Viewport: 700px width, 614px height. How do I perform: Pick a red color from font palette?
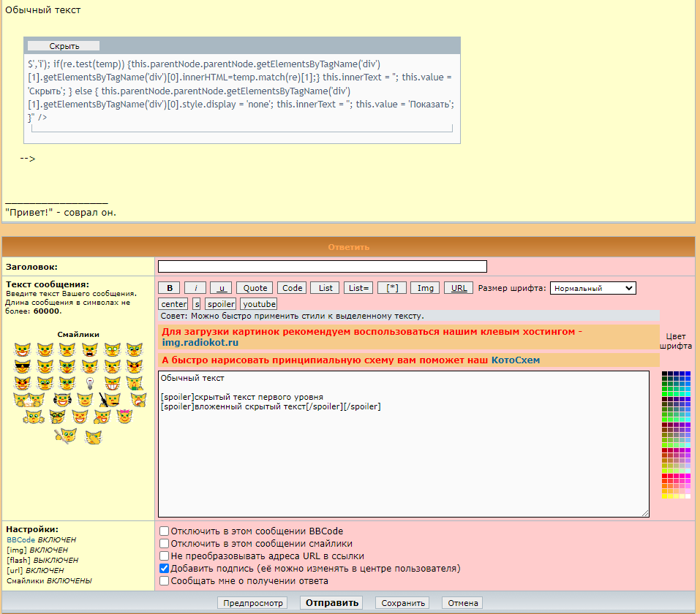point(665,477)
